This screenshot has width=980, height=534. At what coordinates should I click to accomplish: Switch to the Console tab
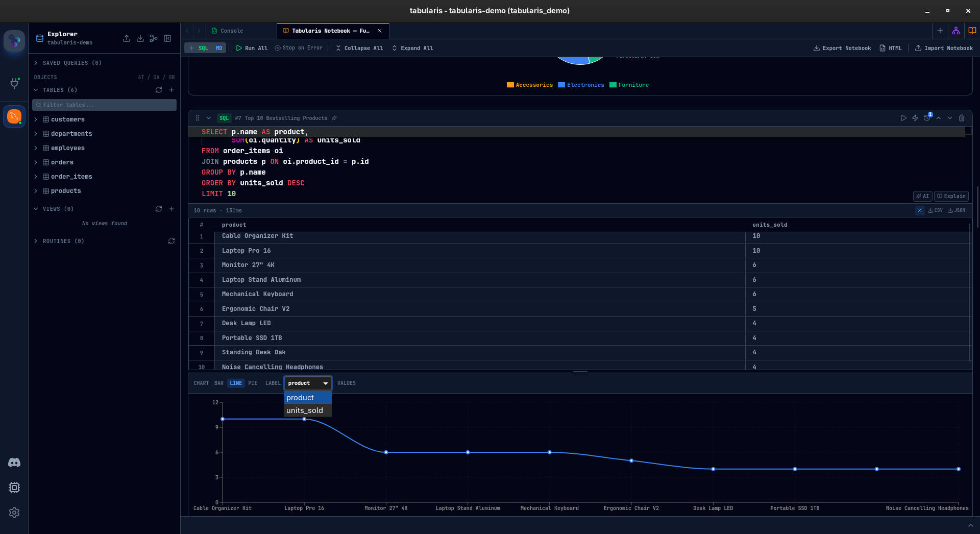tap(231, 31)
